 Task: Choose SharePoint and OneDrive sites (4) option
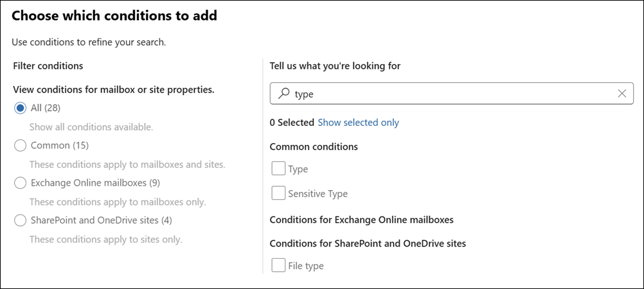[x=20, y=220]
